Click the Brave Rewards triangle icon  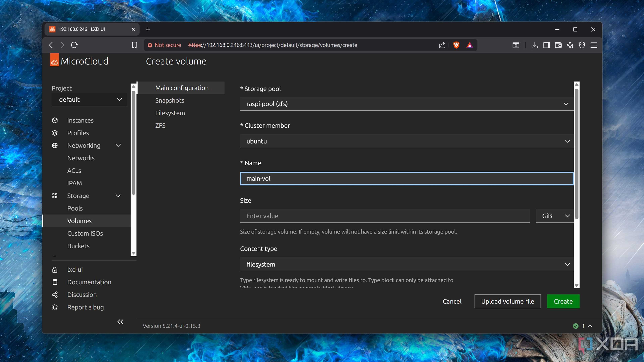(x=470, y=45)
